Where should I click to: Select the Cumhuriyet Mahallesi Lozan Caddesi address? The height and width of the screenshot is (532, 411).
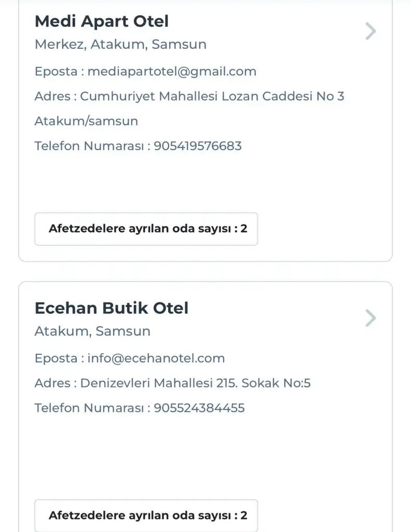pos(212,96)
